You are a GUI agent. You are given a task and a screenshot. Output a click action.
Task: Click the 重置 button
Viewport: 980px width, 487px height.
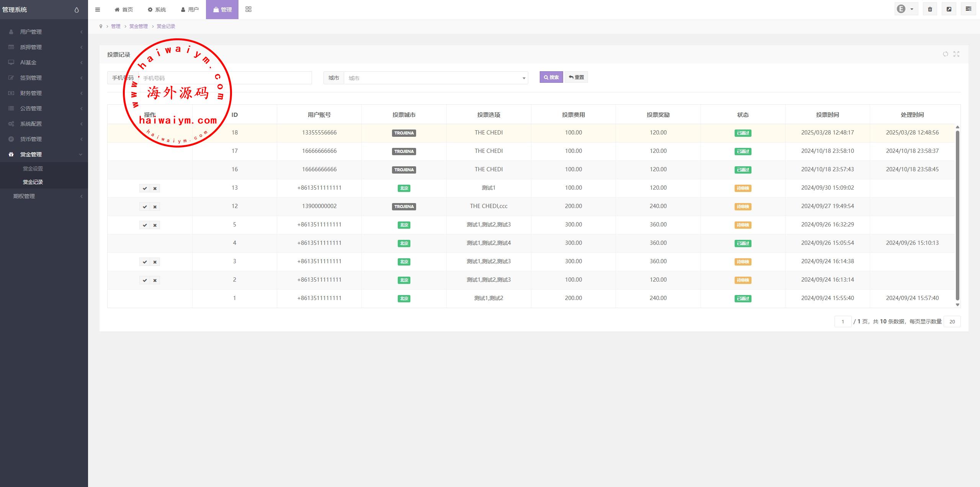pyautogui.click(x=576, y=77)
